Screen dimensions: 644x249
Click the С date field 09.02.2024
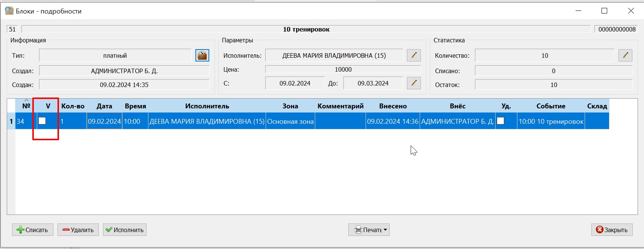click(x=295, y=83)
